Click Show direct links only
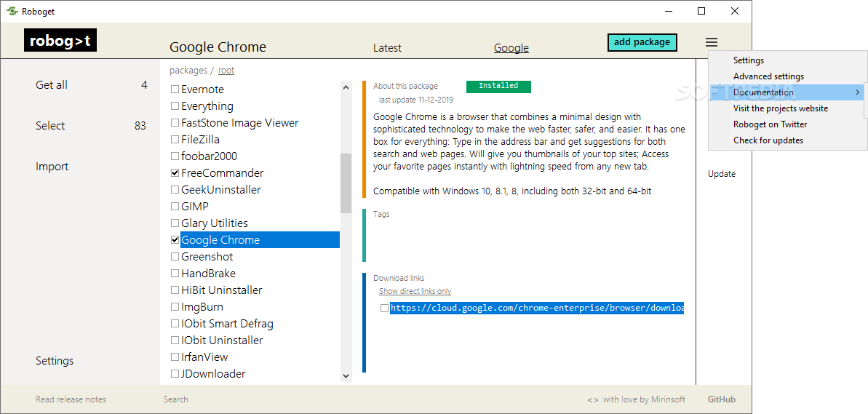 pos(415,291)
